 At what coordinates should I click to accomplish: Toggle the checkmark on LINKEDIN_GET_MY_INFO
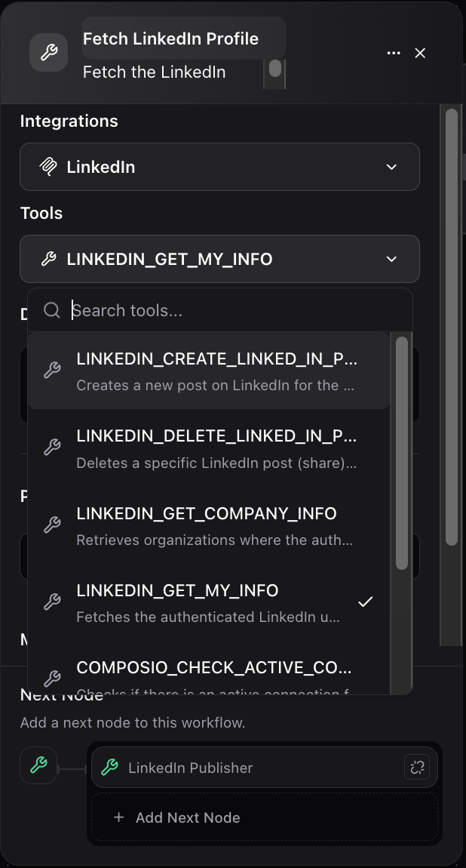[366, 602]
